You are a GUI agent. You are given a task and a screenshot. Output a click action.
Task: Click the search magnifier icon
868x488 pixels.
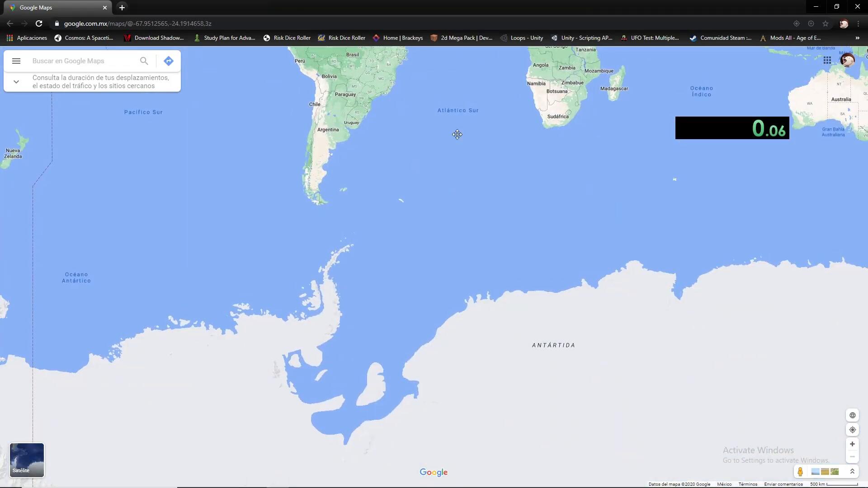coord(144,61)
